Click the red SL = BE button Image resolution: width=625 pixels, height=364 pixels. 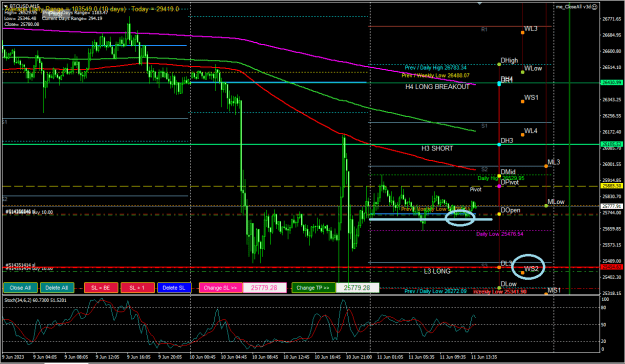101,287
